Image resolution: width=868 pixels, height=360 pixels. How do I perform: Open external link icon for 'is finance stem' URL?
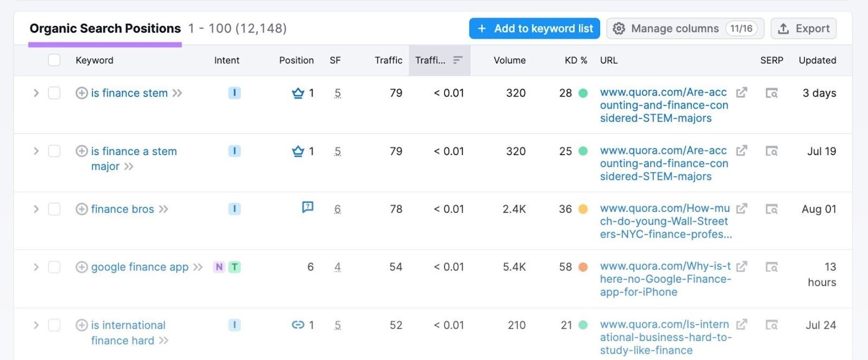pos(742,93)
